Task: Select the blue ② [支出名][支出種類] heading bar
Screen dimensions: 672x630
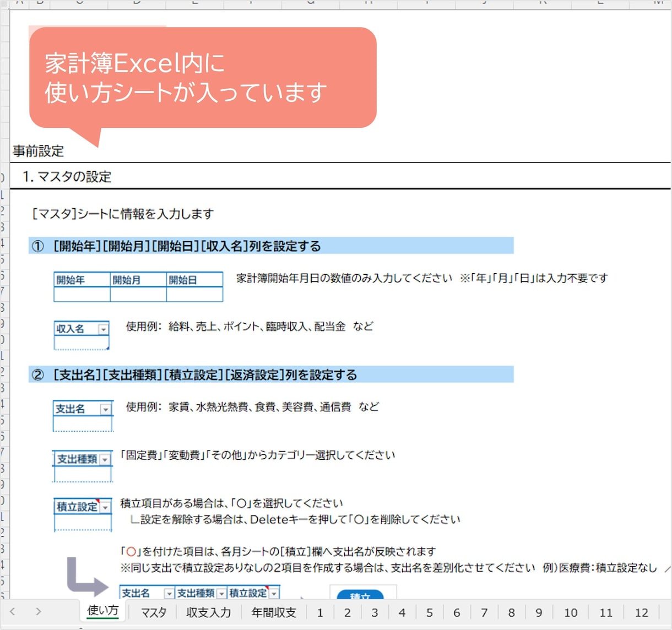Action: (x=271, y=374)
